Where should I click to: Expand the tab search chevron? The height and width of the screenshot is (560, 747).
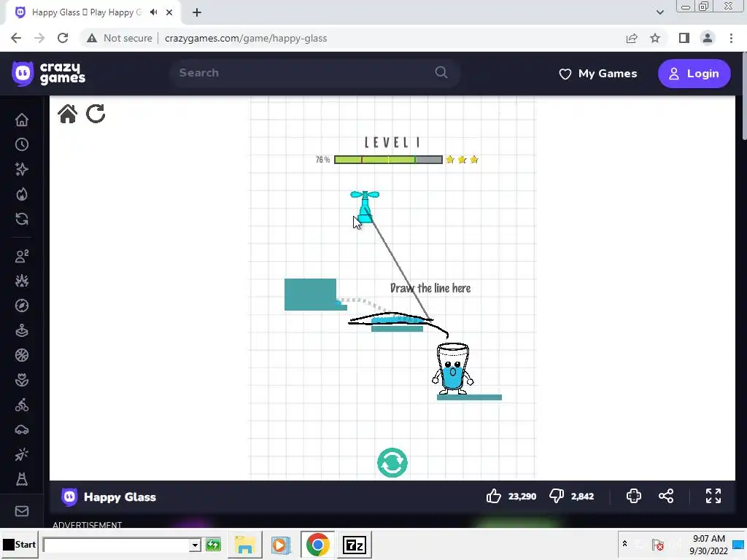coord(659,12)
